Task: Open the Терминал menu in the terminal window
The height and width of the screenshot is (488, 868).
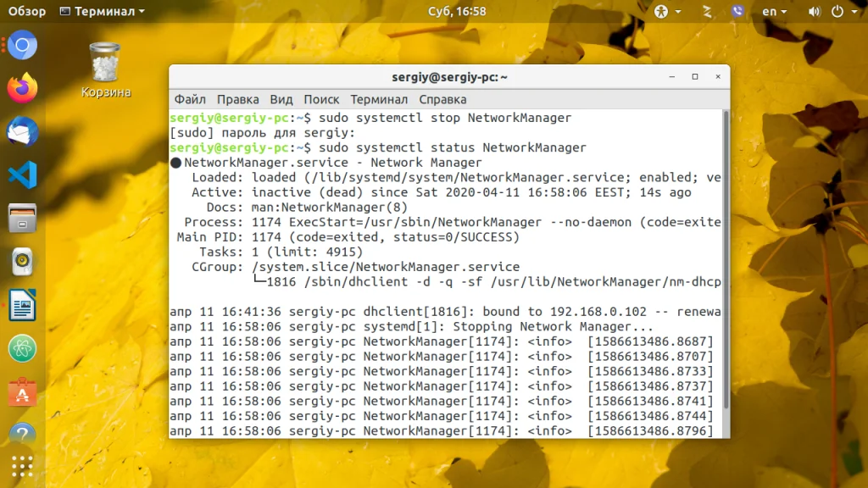Action: point(379,100)
